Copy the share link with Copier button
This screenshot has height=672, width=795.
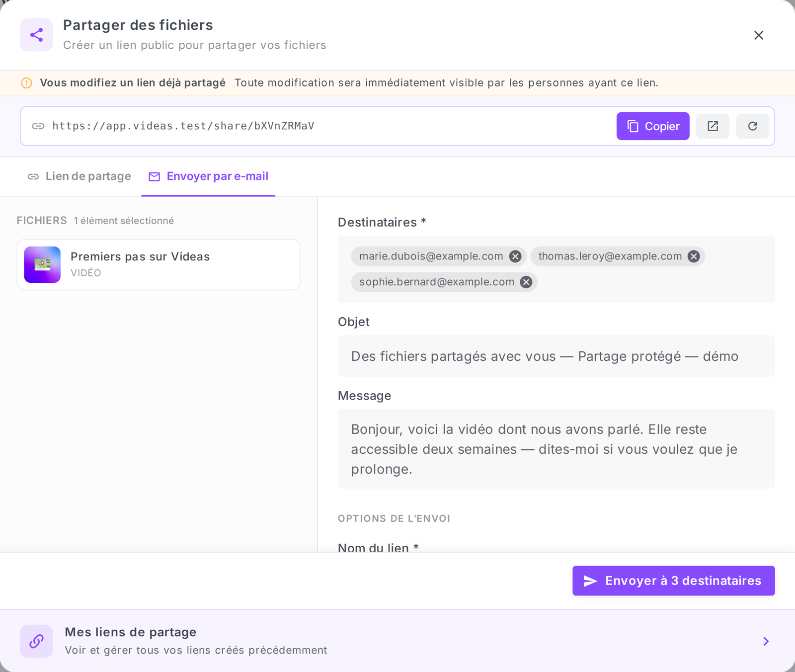tap(653, 126)
